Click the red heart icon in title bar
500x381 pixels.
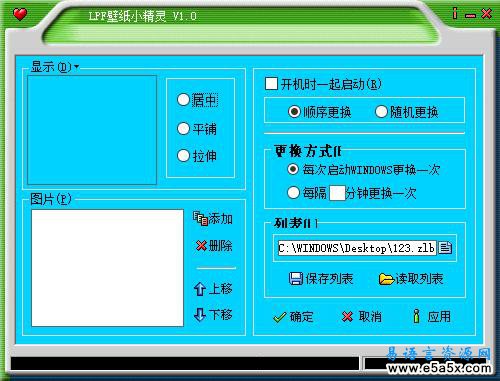[20, 14]
